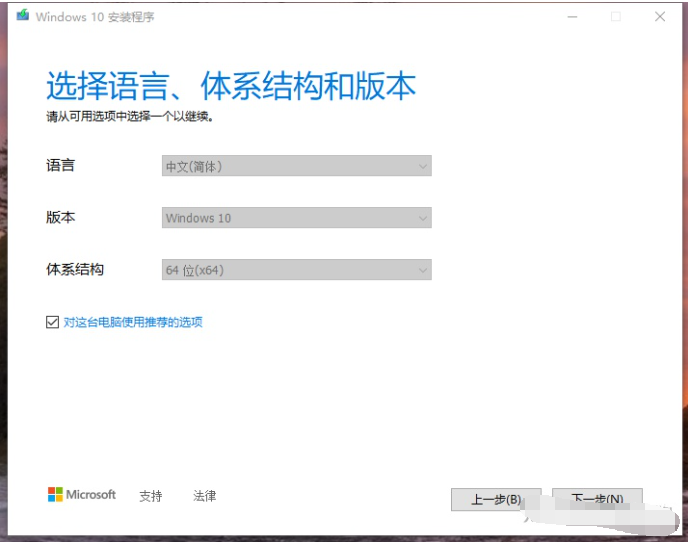
Task: Click the Microsoft four-square logo
Action: click(x=55, y=494)
